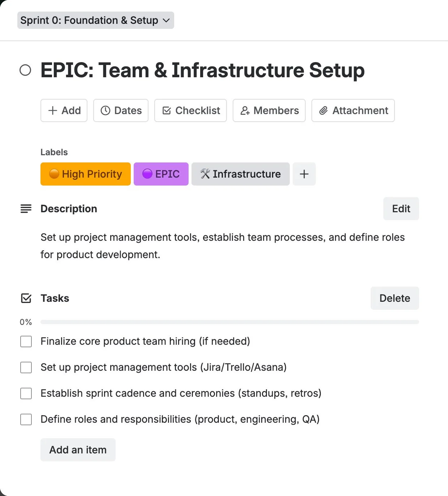Toggle 'Define roles and responsibilities' checkbox
This screenshot has width=448, height=496.
tap(26, 419)
